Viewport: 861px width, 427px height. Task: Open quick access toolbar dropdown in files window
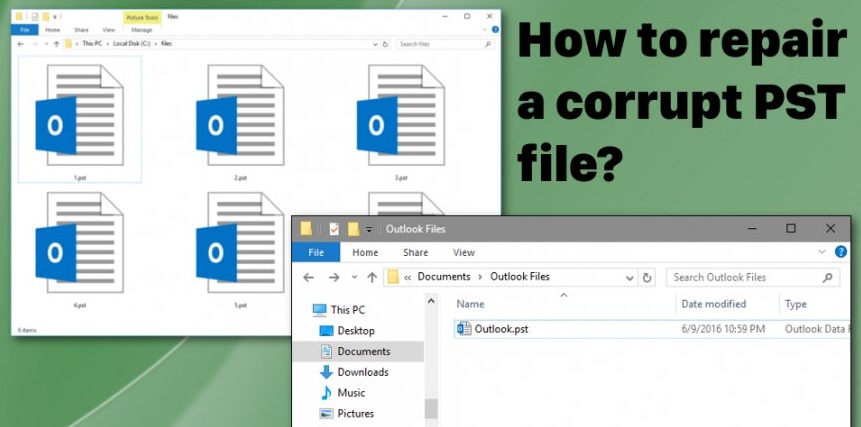tap(55, 16)
